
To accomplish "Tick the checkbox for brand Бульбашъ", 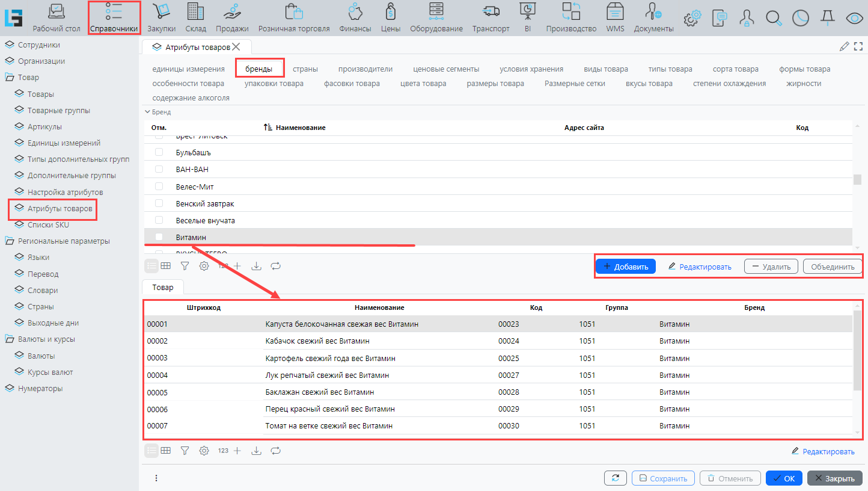I will [x=159, y=152].
